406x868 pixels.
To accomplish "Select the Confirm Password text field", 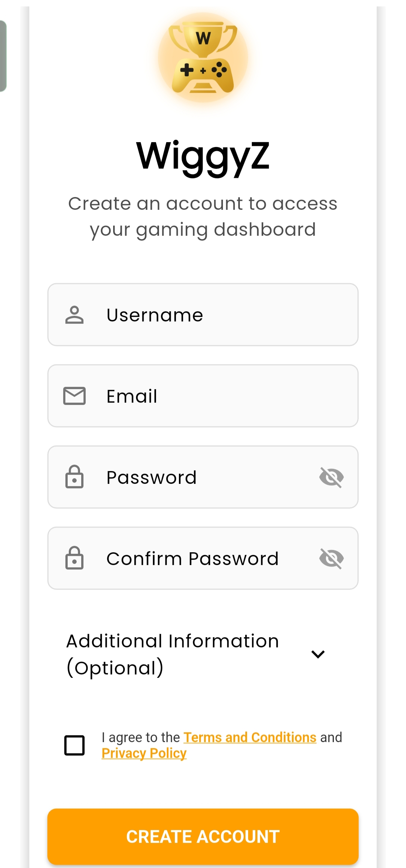I will tap(203, 558).
